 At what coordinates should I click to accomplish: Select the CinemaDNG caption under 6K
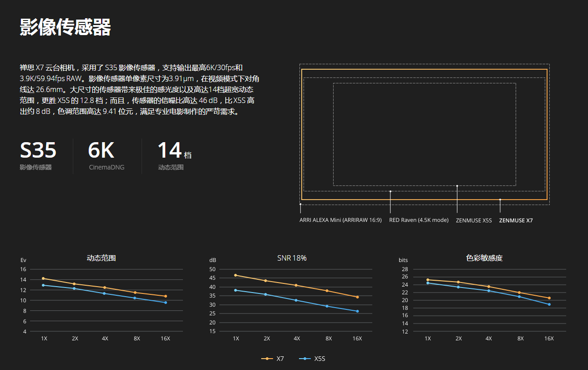tap(107, 167)
